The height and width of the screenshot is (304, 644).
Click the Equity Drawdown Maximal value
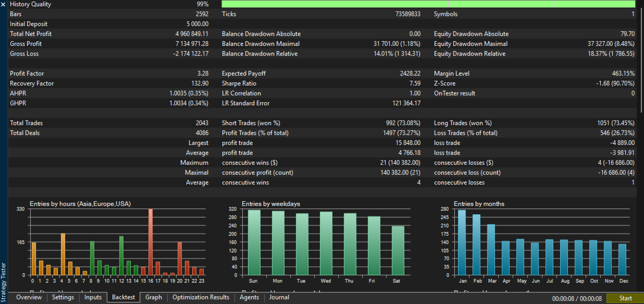pyautogui.click(x=611, y=44)
